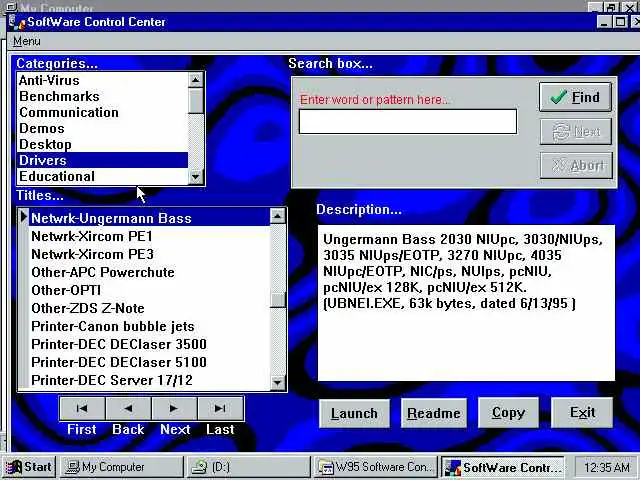Open the Readme for selected title
Screen dimensions: 640x480
click(433, 413)
